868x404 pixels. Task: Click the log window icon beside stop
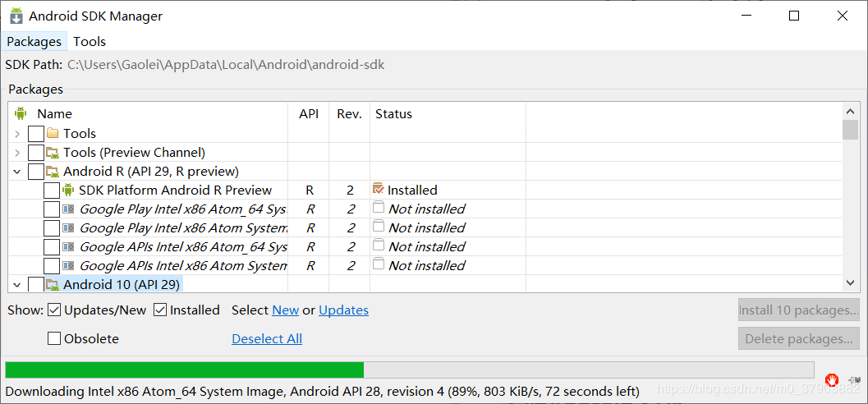pyautogui.click(x=855, y=380)
